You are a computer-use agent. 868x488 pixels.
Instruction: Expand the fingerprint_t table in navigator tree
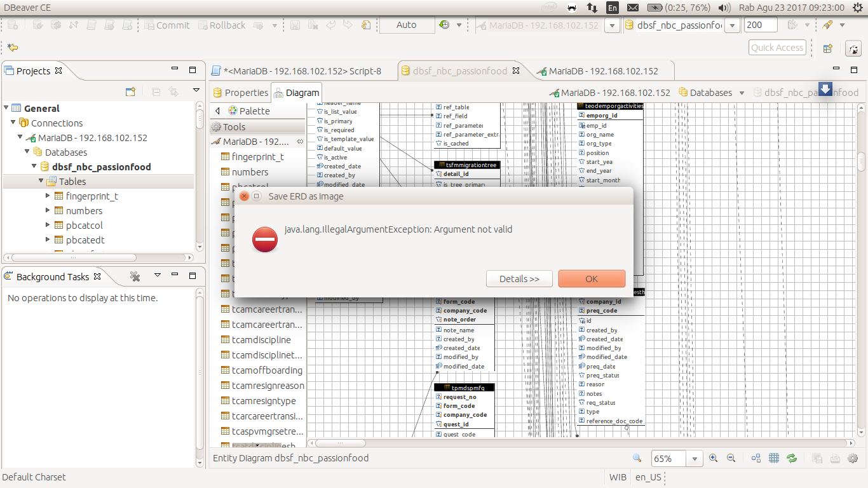(x=48, y=196)
